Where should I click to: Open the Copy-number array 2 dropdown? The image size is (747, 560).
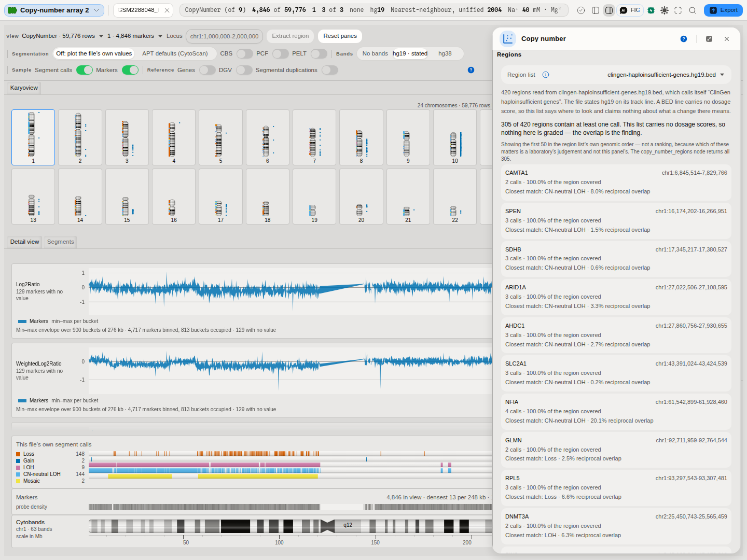click(54, 10)
